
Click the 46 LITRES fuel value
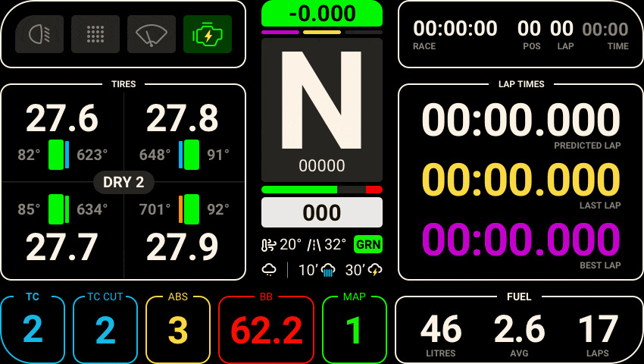[x=441, y=329]
